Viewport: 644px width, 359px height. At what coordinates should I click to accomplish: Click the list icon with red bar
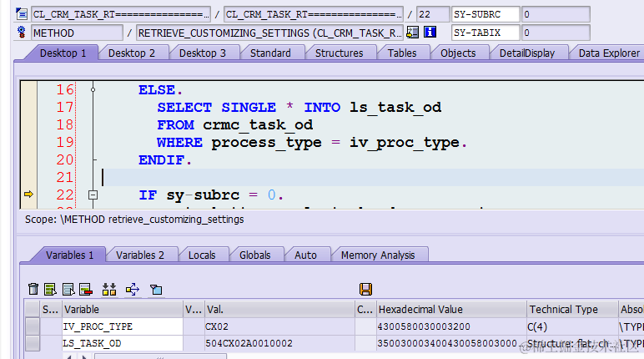tap(86, 289)
